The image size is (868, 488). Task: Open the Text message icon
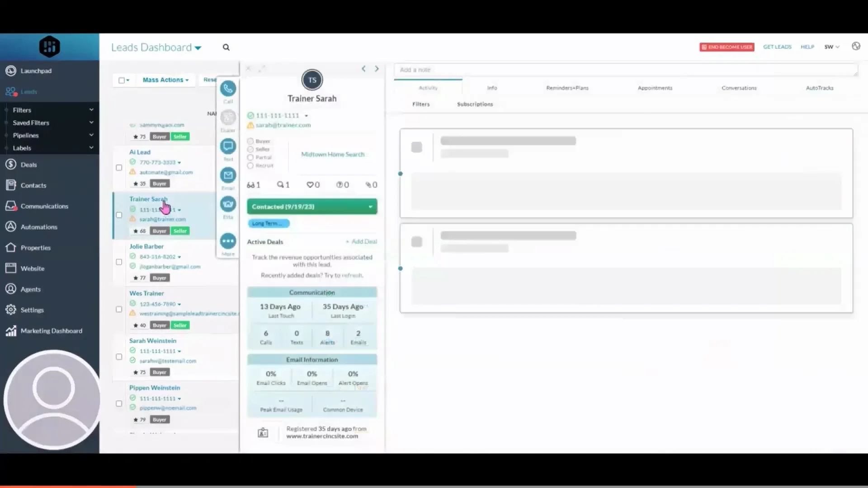coord(228,146)
